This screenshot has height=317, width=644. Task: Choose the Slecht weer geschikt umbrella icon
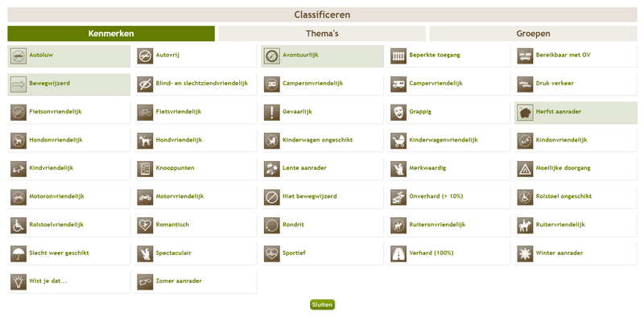pyautogui.click(x=19, y=253)
